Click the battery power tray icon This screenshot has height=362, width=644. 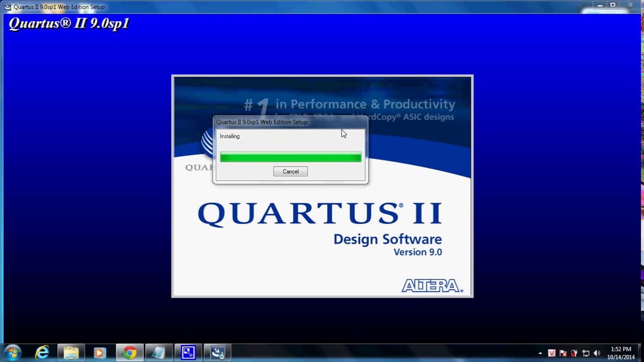pyautogui.click(x=574, y=353)
